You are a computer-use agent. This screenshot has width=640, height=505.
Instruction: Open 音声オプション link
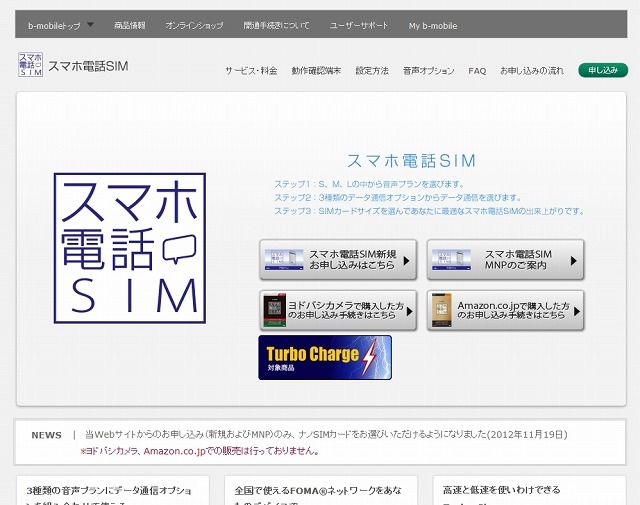tap(429, 71)
